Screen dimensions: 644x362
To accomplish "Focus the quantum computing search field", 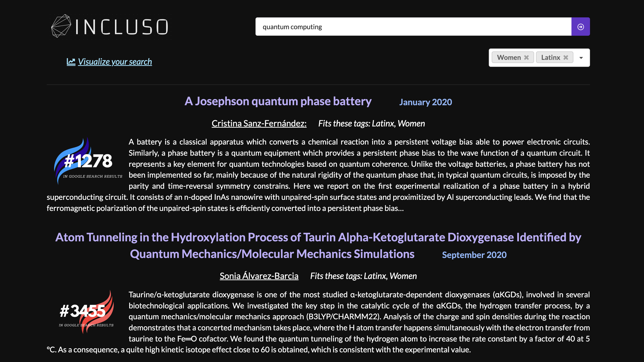I will coord(413,27).
